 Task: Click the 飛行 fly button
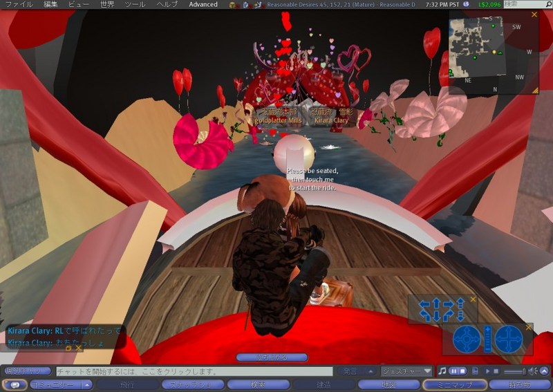127,385
